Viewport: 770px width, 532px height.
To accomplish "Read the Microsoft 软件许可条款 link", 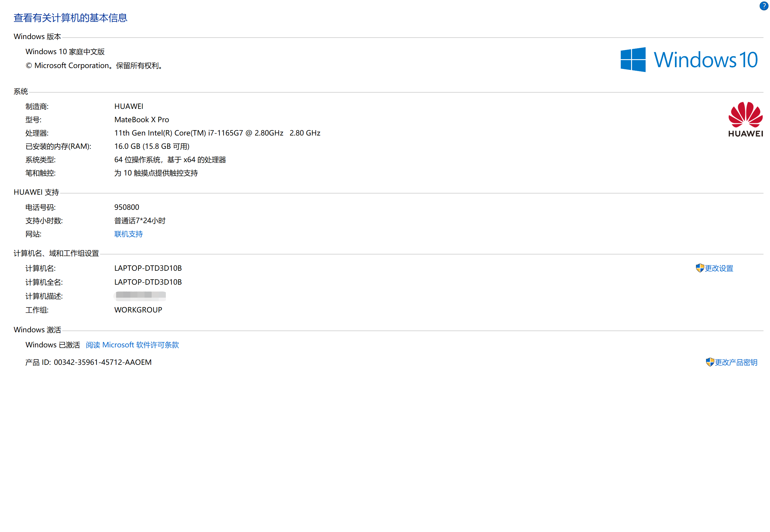I will (132, 345).
